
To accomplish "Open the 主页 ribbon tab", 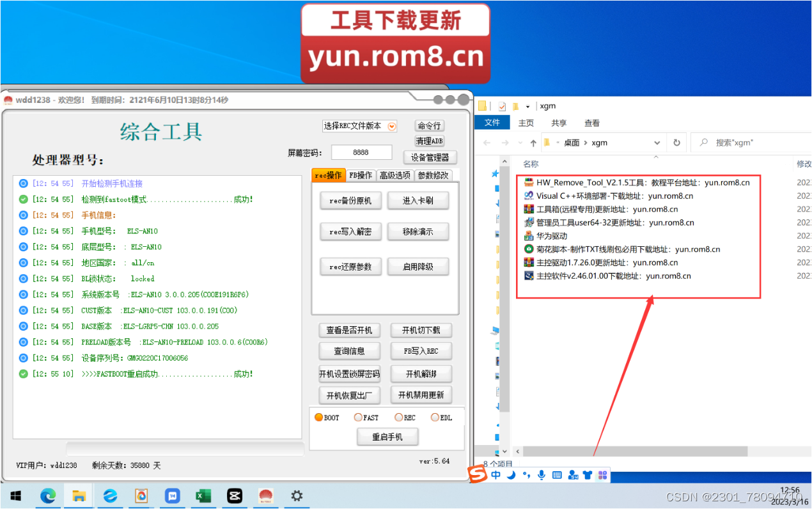I will [526, 123].
